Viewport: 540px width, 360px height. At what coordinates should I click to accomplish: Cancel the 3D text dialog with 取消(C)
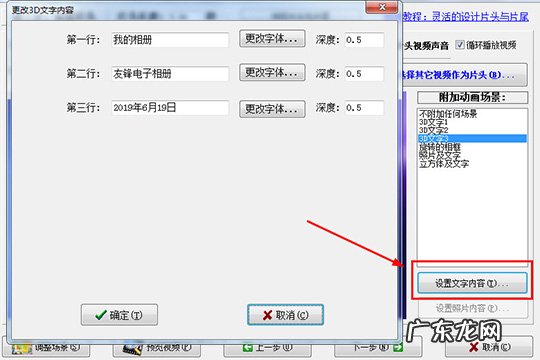point(285,315)
